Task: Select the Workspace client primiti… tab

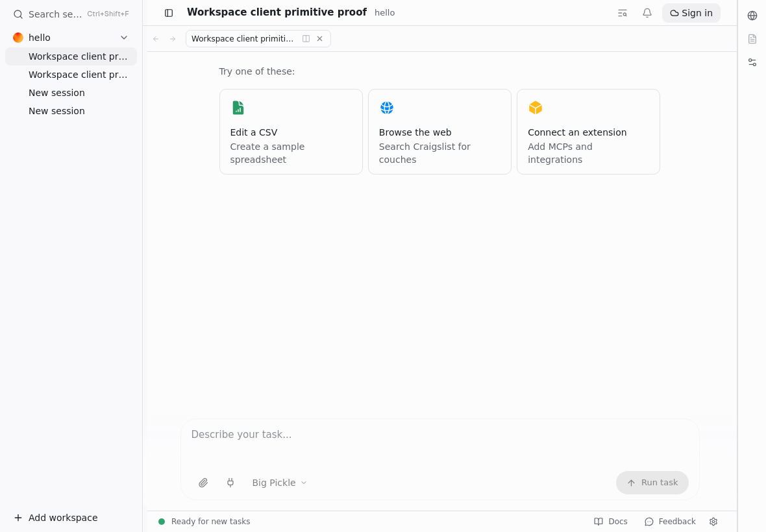Action: (258, 38)
